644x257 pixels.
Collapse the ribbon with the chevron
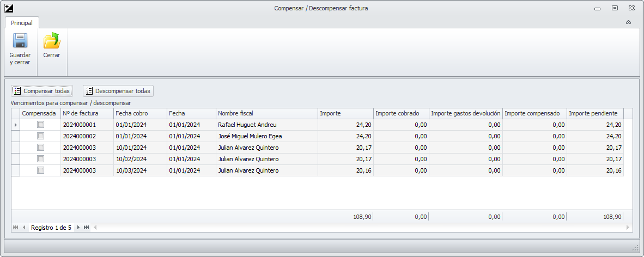(628, 22)
